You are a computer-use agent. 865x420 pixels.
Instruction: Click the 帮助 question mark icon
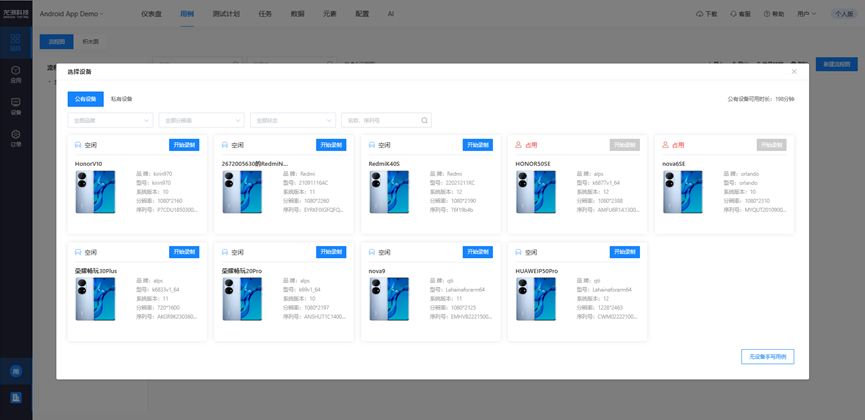[767, 14]
